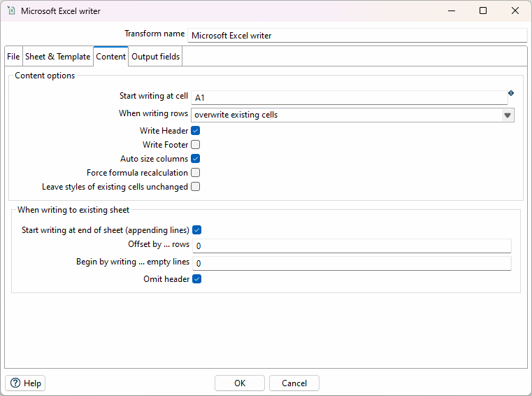The height and width of the screenshot is (396, 532).
Task: Uncheck the Write Header checkbox
Action: coord(196,130)
